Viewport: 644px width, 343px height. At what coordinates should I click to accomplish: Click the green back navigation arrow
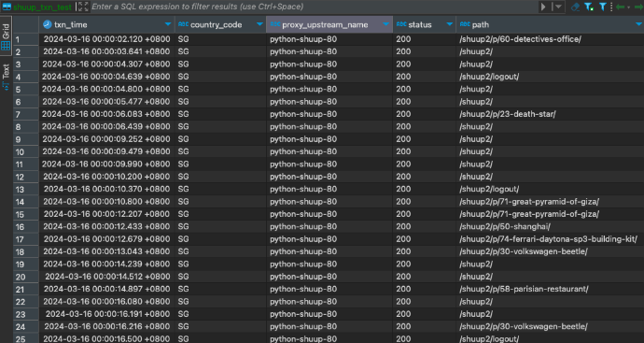click(x=620, y=7)
